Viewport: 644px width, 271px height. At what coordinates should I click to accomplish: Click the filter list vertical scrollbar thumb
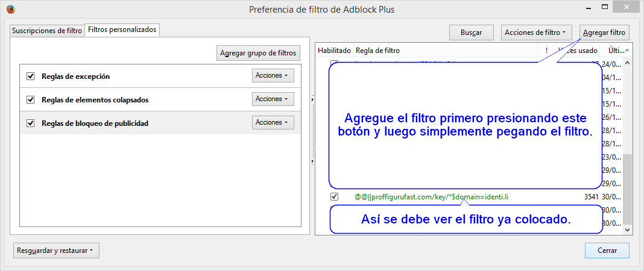tap(627, 190)
